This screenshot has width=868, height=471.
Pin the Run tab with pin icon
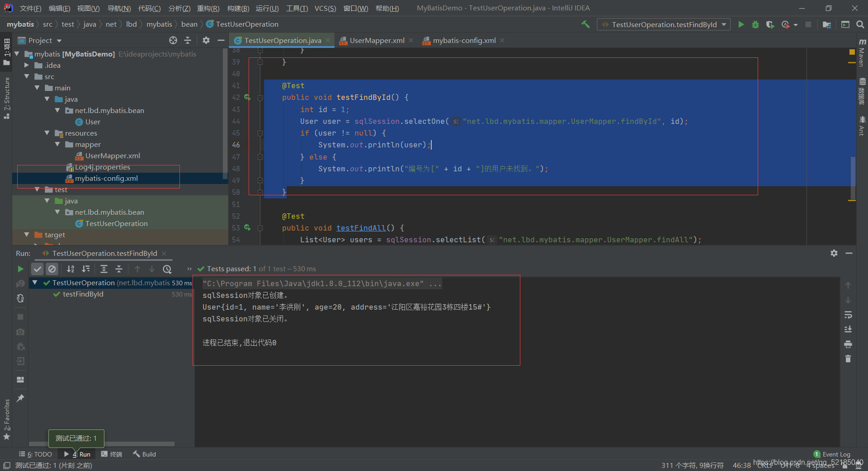[x=20, y=398]
